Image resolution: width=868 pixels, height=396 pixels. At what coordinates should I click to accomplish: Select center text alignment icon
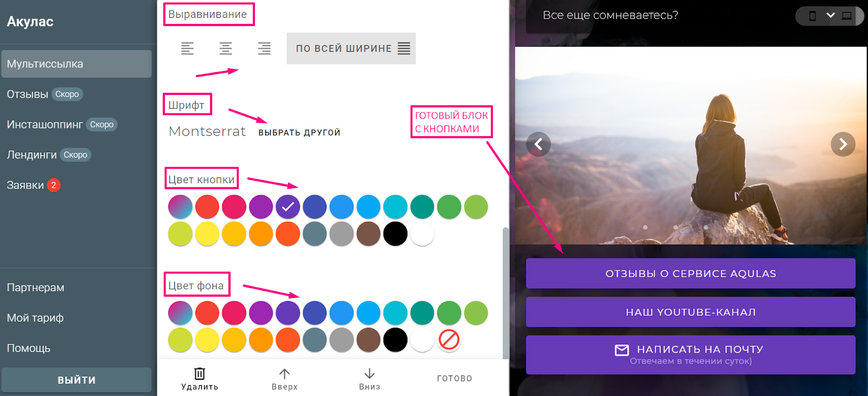[226, 48]
